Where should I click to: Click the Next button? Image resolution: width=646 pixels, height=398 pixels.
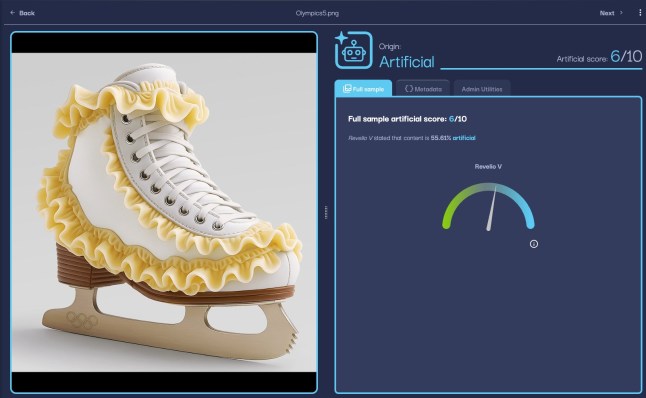point(611,13)
